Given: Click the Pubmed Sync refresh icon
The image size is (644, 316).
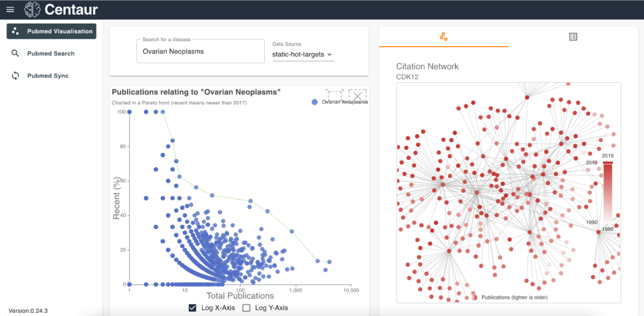Looking at the screenshot, I should 15,75.
